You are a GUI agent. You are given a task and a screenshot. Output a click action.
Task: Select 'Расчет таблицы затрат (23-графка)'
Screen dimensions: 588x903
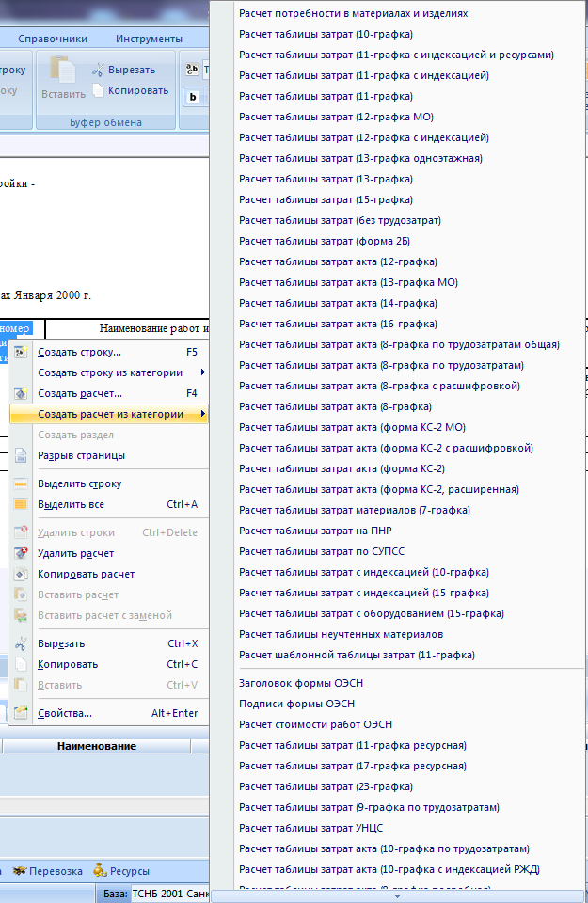coord(326,787)
